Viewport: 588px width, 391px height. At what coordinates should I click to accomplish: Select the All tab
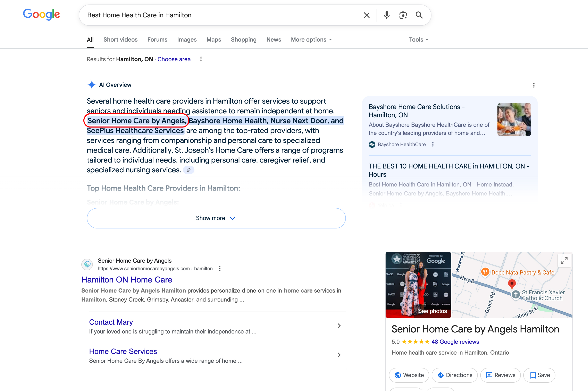coord(90,40)
